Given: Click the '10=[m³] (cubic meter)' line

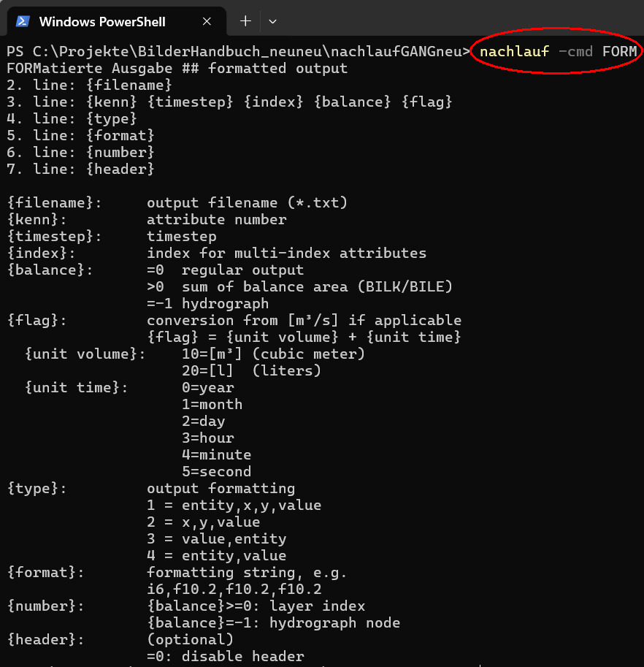Looking at the screenshot, I should click(x=273, y=354).
